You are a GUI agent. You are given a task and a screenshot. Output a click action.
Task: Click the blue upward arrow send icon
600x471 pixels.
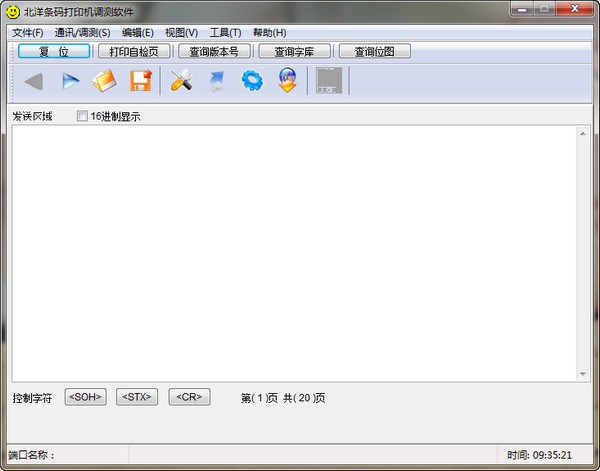tap(217, 81)
